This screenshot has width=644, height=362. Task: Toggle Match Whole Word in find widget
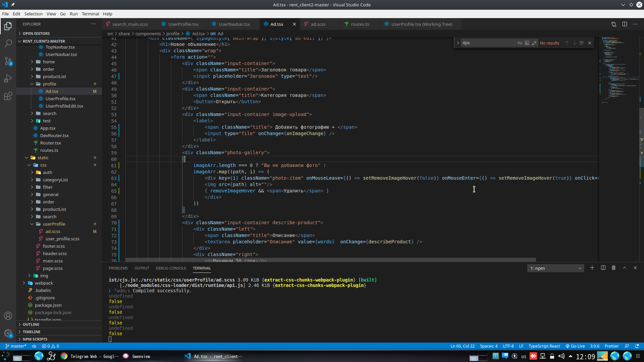click(527, 43)
